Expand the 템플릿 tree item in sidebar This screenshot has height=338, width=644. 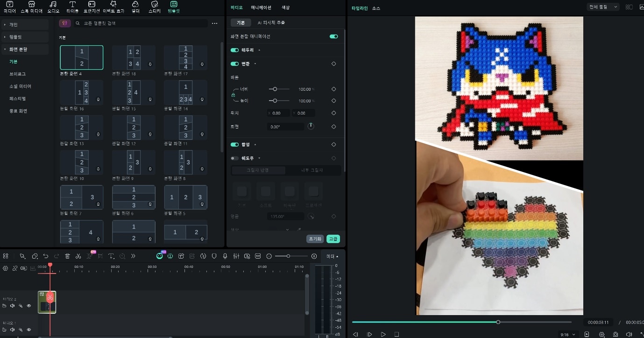pyautogui.click(x=5, y=37)
